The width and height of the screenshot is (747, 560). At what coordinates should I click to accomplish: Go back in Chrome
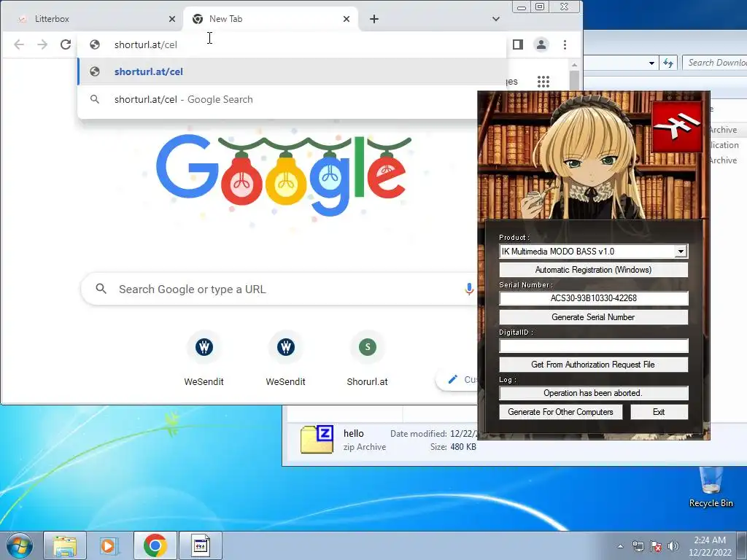[x=19, y=44]
